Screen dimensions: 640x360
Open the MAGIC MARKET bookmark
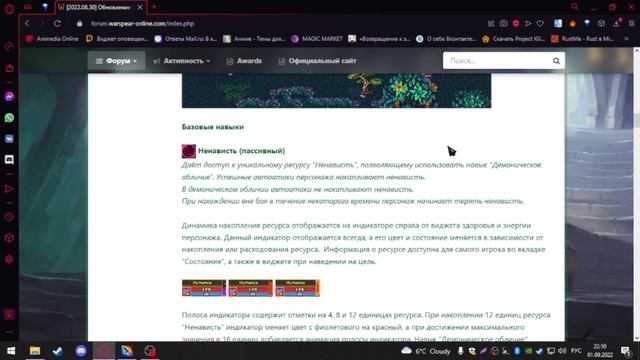317,39
